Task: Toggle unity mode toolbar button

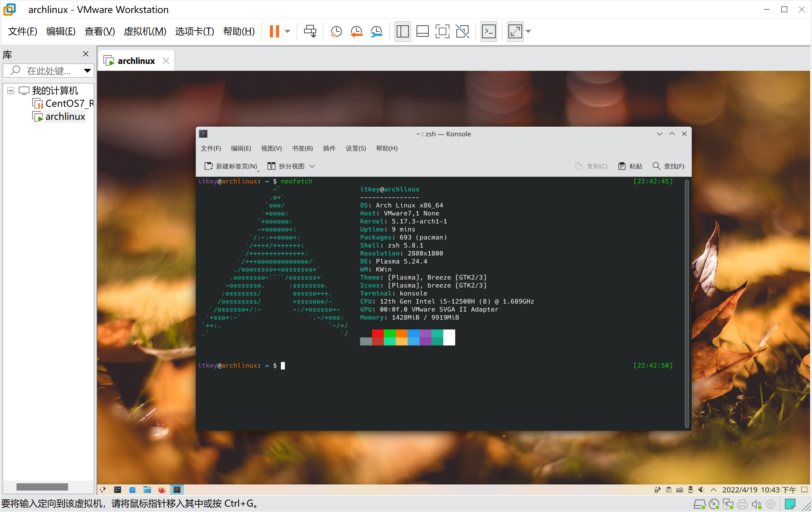Action: [462, 31]
